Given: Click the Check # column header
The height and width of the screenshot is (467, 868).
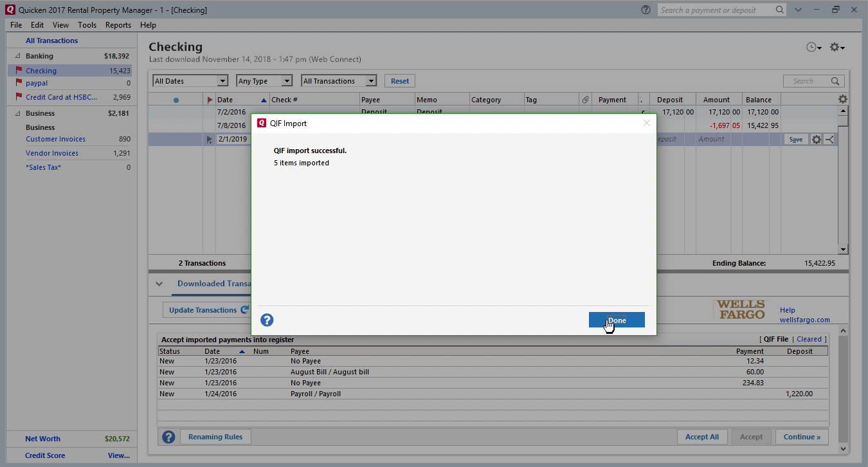Looking at the screenshot, I should pyautogui.click(x=314, y=100).
